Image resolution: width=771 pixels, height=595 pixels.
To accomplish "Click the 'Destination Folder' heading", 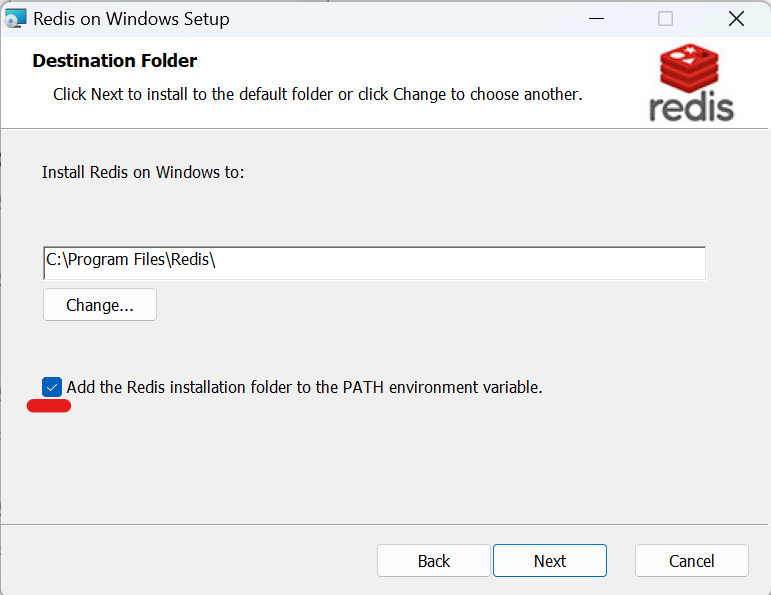I will click(x=115, y=60).
